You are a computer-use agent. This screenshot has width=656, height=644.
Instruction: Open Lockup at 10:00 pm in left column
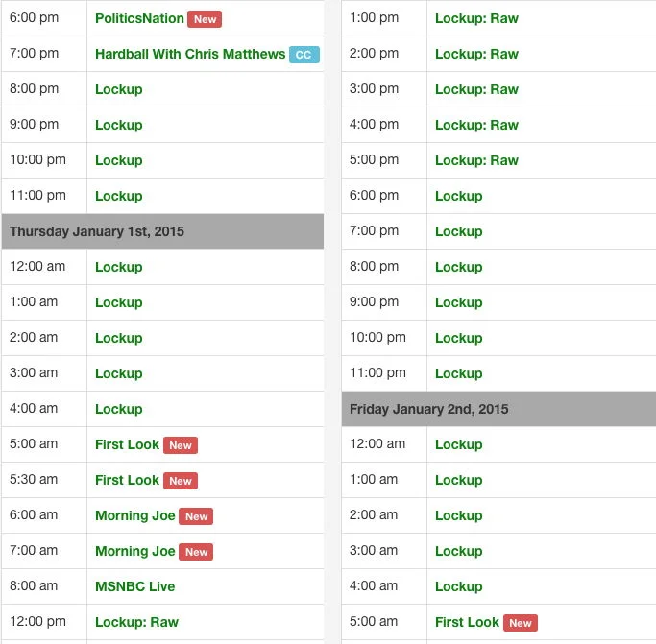coord(119,160)
